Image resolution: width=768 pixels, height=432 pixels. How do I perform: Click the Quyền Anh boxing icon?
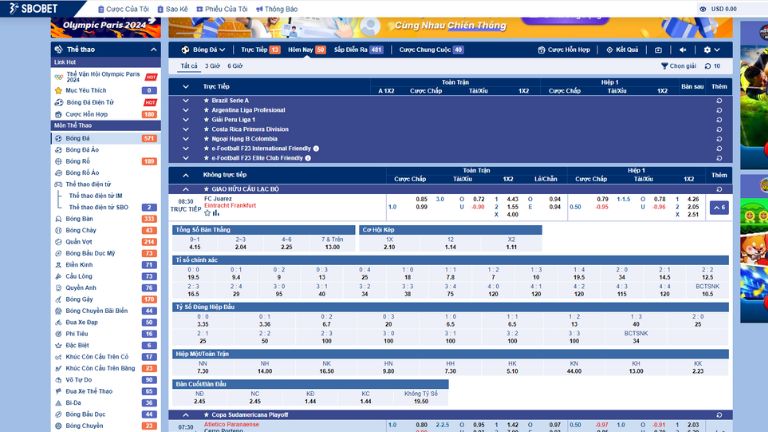[x=58, y=288]
